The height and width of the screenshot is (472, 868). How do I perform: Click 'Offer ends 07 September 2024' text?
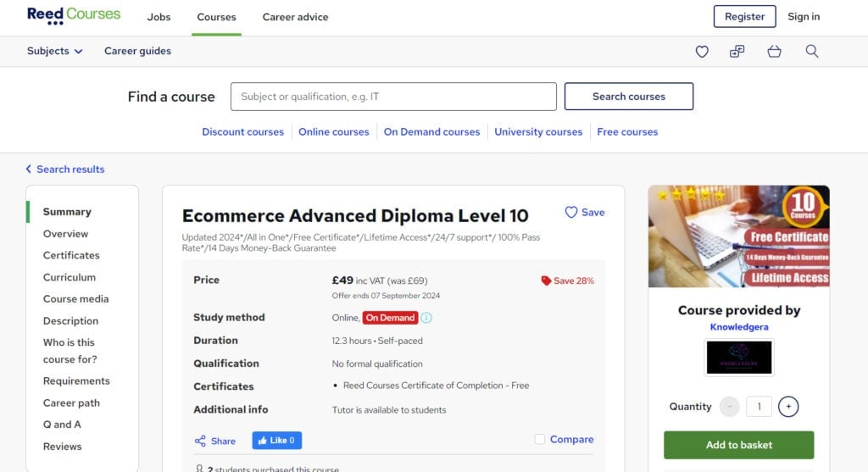click(386, 296)
